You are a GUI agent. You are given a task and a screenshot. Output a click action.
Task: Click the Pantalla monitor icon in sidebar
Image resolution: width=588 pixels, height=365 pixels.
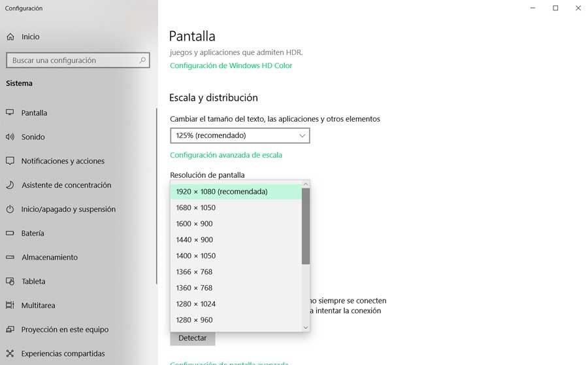(x=10, y=113)
